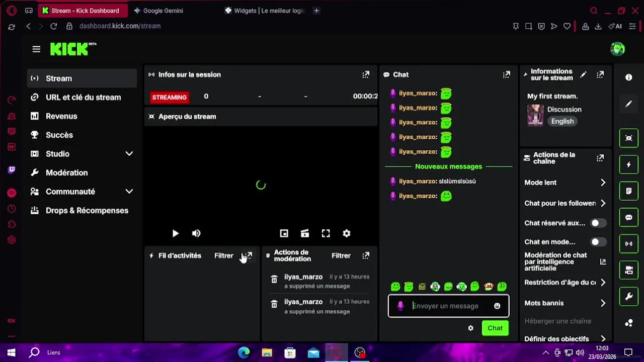The image size is (644, 362).
Task: Click the Nouveaux messages divider label
Action: point(448,166)
